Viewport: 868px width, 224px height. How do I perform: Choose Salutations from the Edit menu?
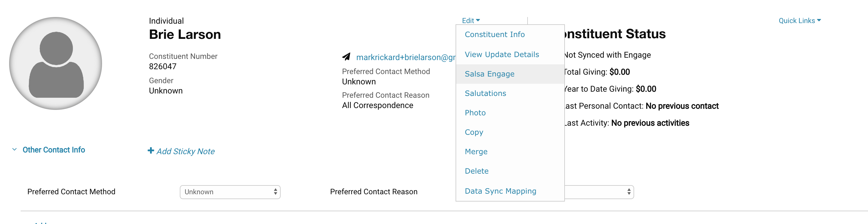pos(485,93)
